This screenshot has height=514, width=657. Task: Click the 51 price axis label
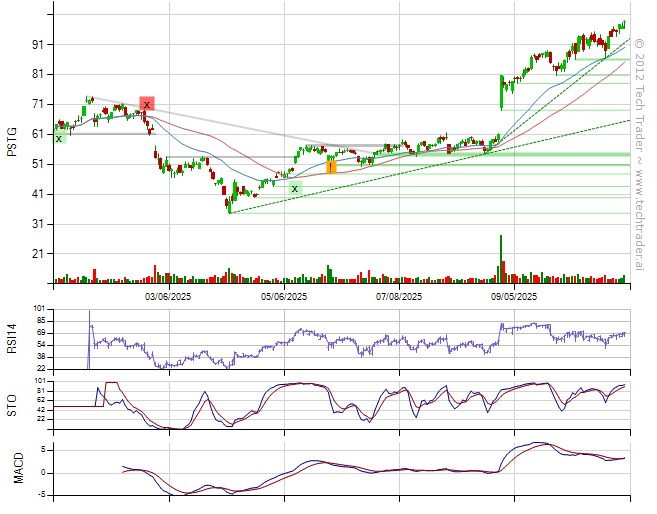point(38,164)
